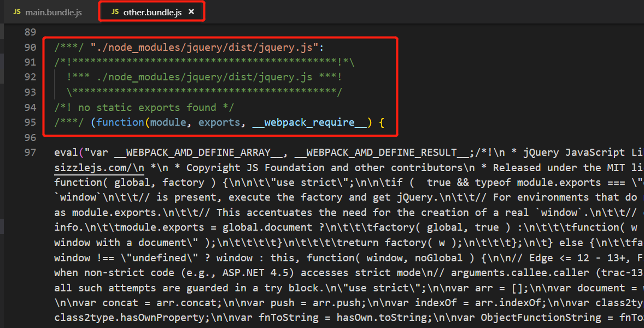Click the "Released under the MIT" text

(x=559, y=168)
